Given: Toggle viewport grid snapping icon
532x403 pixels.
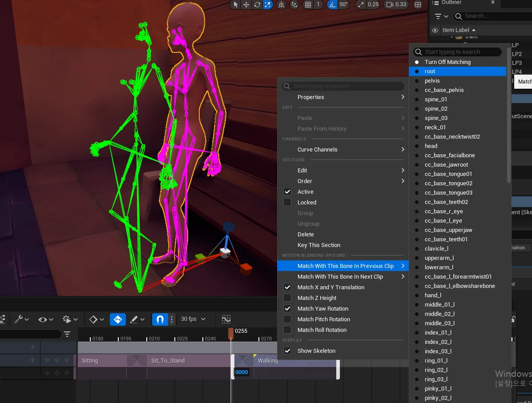Looking at the screenshot, I should pos(308,4).
